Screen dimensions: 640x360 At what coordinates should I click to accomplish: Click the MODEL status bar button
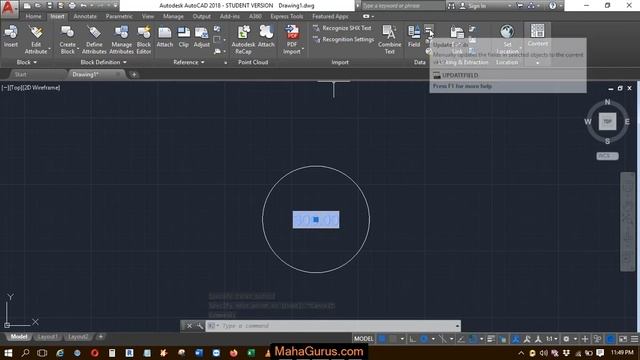[x=363, y=339]
